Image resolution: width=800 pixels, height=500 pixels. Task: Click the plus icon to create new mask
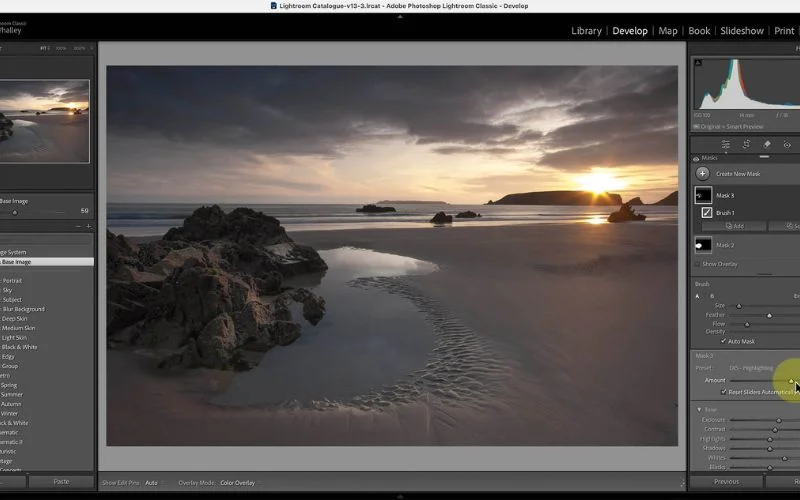(702, 174)
